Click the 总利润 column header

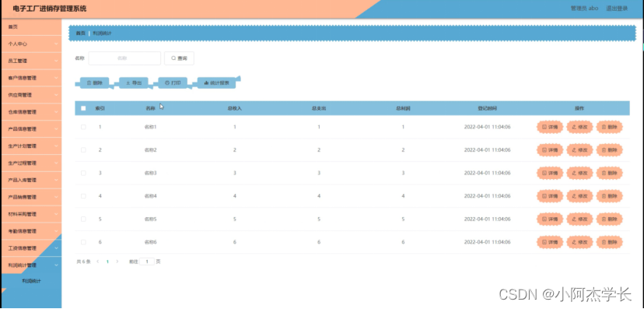click(x=404, y=108)
